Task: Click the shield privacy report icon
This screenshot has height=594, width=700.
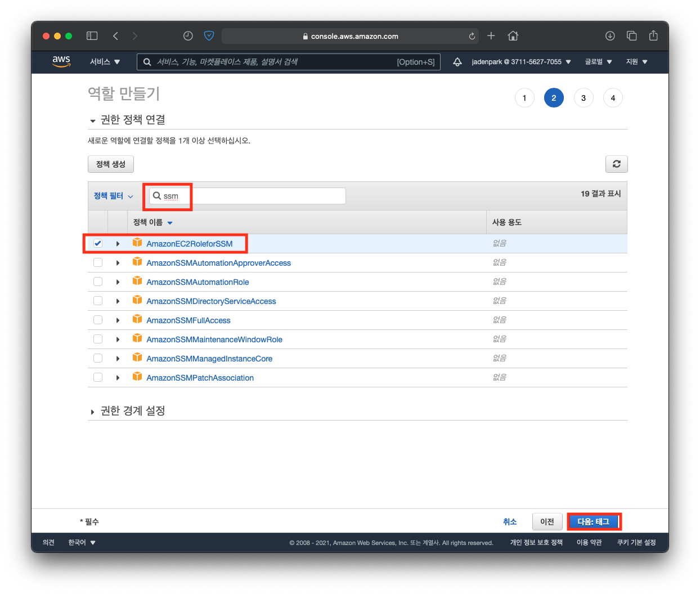Action: pyautogui.click(x=209, y=36)
